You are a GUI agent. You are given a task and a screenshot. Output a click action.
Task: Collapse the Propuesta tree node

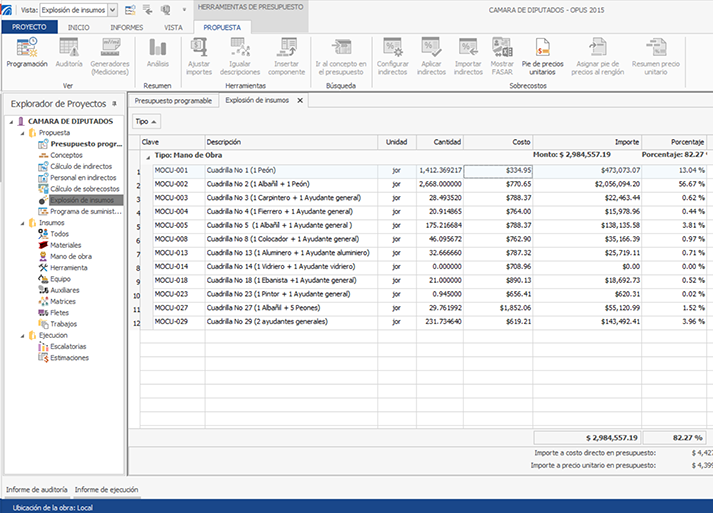(21, 133)
